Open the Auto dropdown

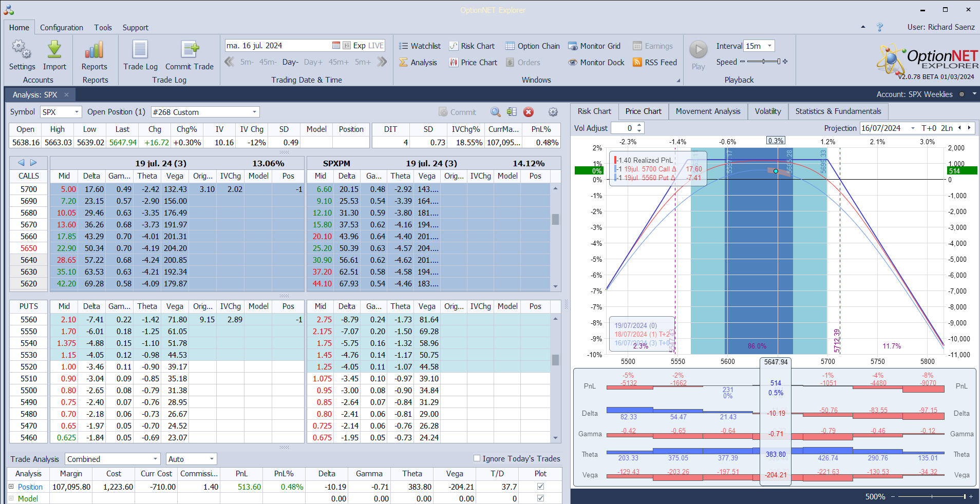click(212, 459)
